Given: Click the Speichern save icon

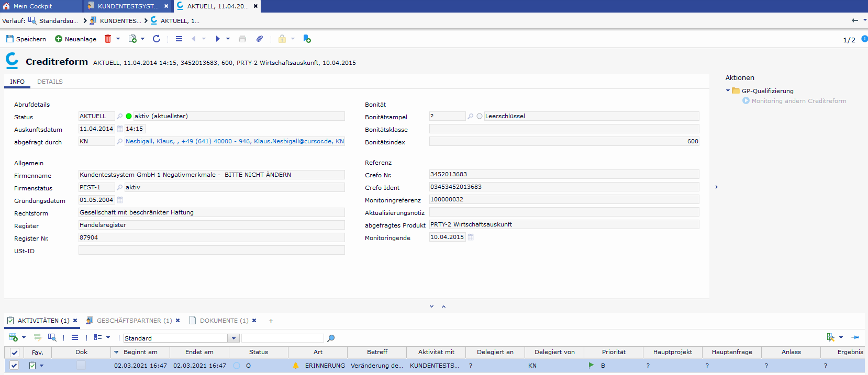Looking at the screenshot, I should click(9, 39).
